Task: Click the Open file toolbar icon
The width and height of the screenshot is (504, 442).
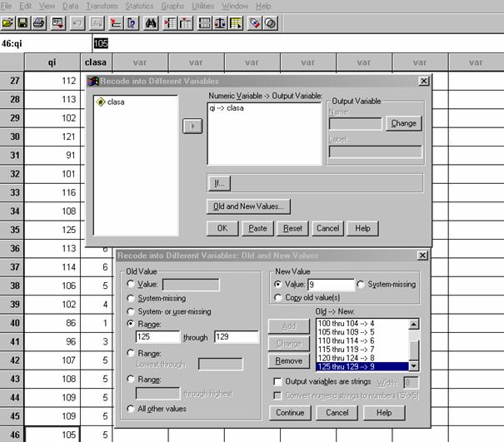Action: 10,22
